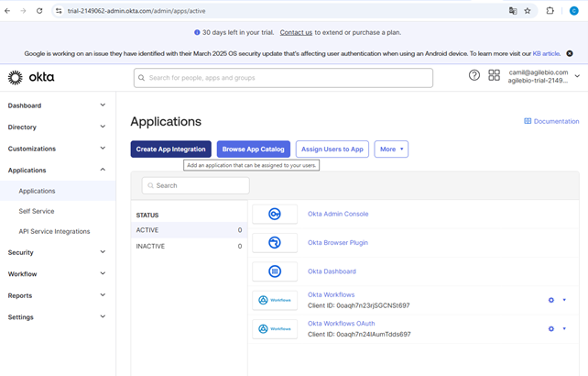Click Client ID 0oaqh7n23rjSGCNSt697 text

tap(358, 305)
